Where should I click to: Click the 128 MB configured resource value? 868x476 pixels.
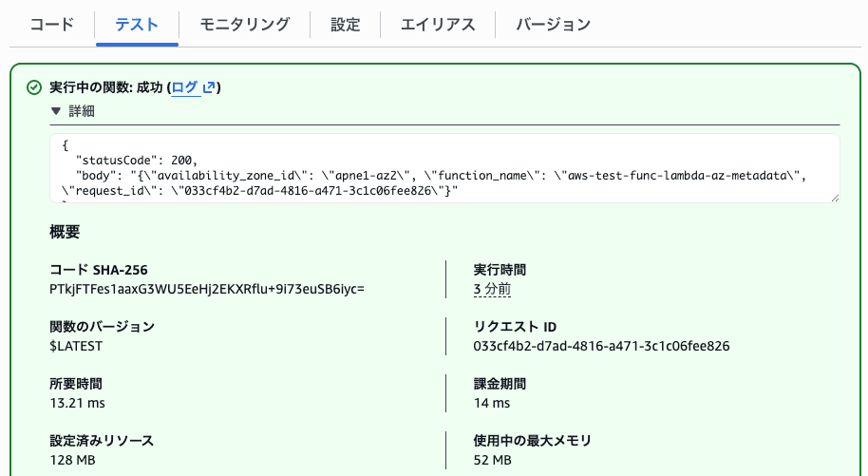72,460
